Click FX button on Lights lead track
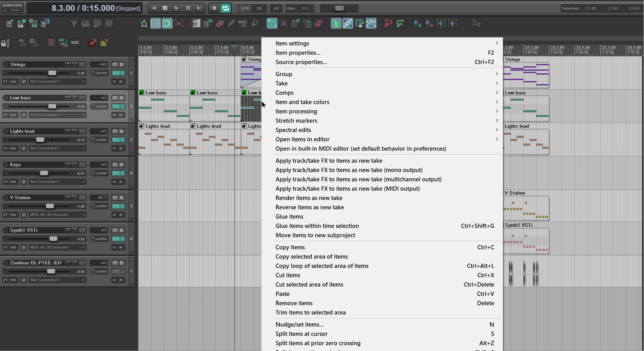644x351 pixels. pyautogui.click(x=116, y=140)
